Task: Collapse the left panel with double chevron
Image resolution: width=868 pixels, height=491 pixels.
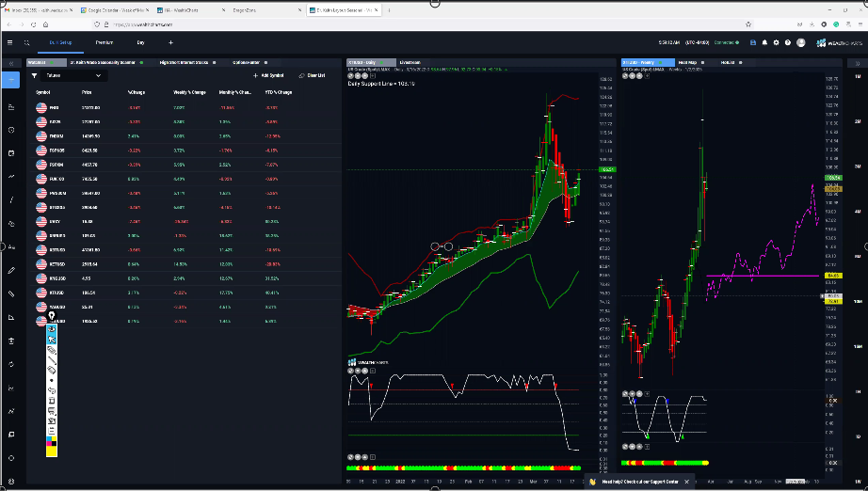Action: [x=11, y=64]
